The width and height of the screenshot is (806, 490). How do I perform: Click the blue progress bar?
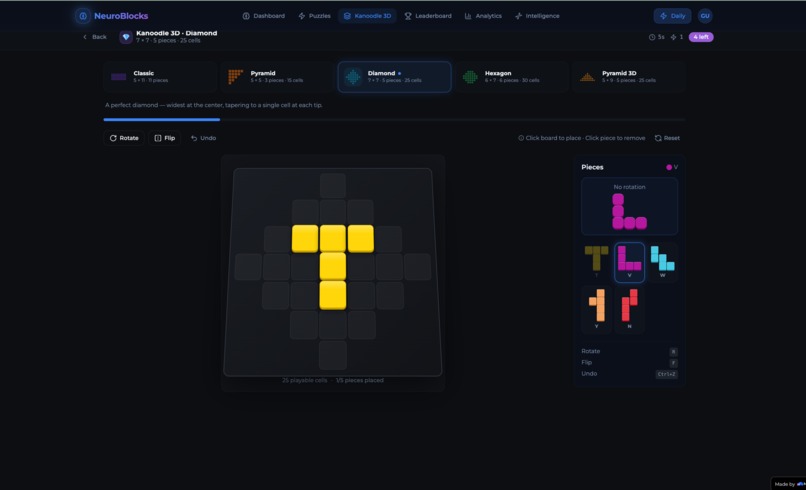click(x=161, y=119)
